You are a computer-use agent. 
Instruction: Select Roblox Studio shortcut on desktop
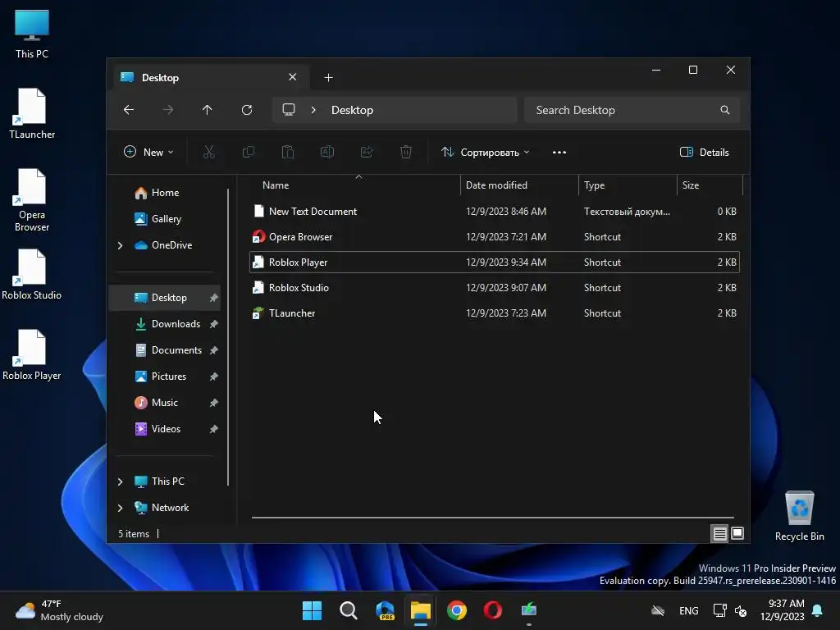tap(32, 275)
